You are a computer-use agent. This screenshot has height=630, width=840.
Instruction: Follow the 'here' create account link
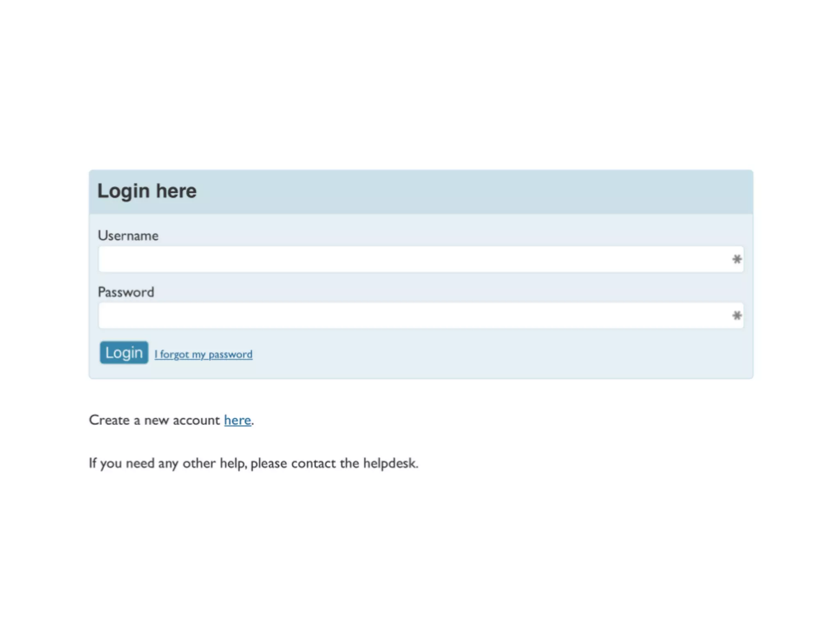pos(237,420)
